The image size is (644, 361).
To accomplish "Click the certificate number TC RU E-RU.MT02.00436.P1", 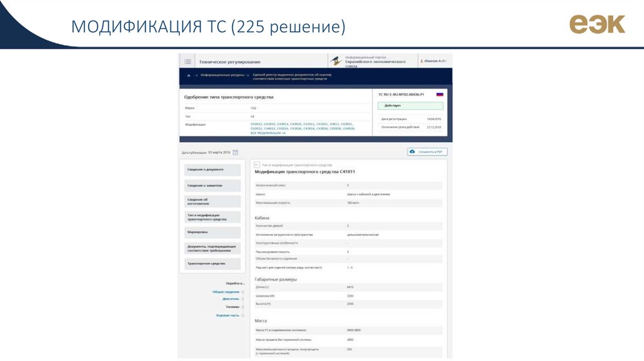I will pyautogui.click(x=401, y=94).
